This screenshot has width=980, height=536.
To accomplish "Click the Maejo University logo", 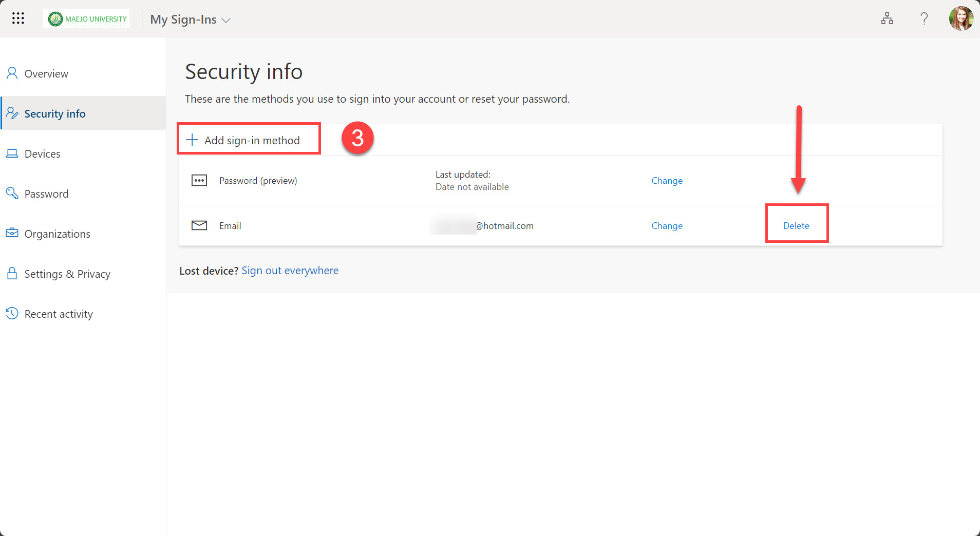I will (87, 19).
